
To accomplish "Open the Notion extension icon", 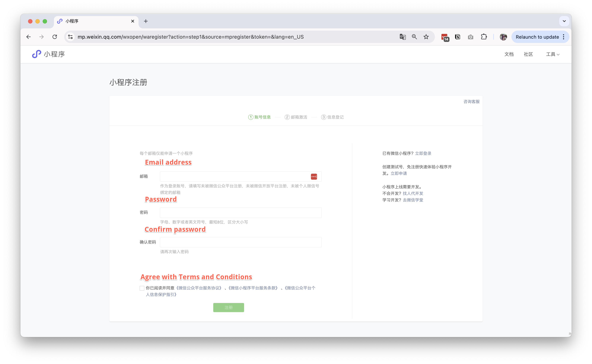I will coord(457,37).
